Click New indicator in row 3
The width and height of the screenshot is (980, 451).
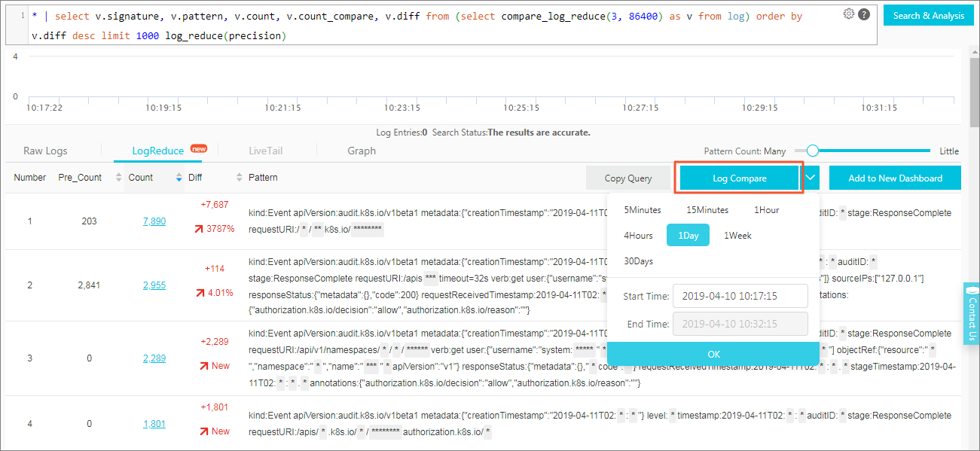click(215, 366)
